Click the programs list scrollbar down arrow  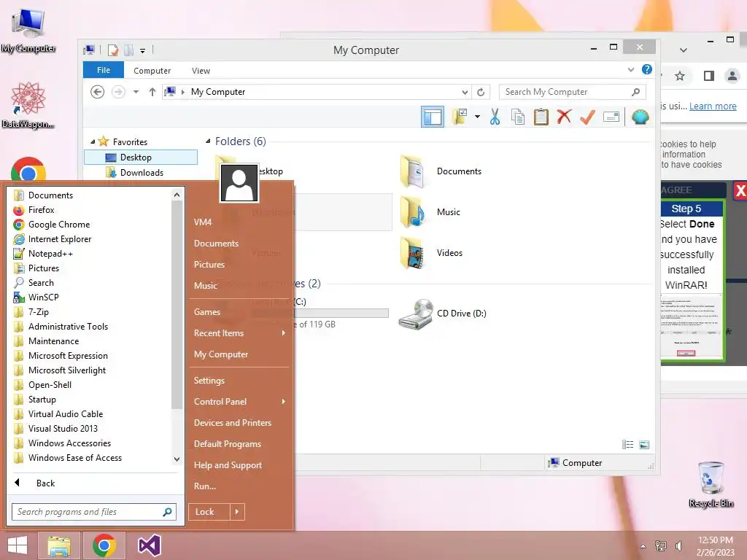tap(177, 459)
